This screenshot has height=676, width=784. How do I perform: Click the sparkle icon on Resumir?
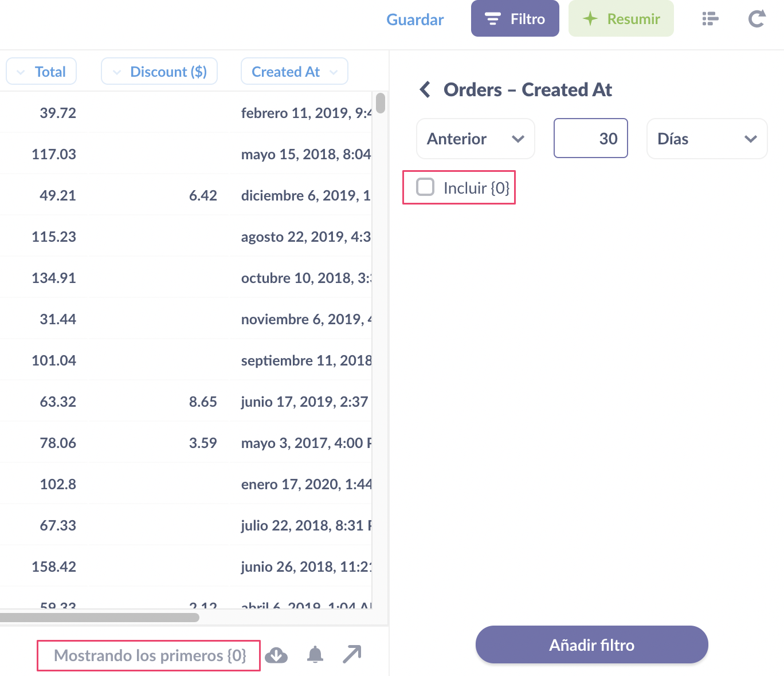click(x=590, y=18)
